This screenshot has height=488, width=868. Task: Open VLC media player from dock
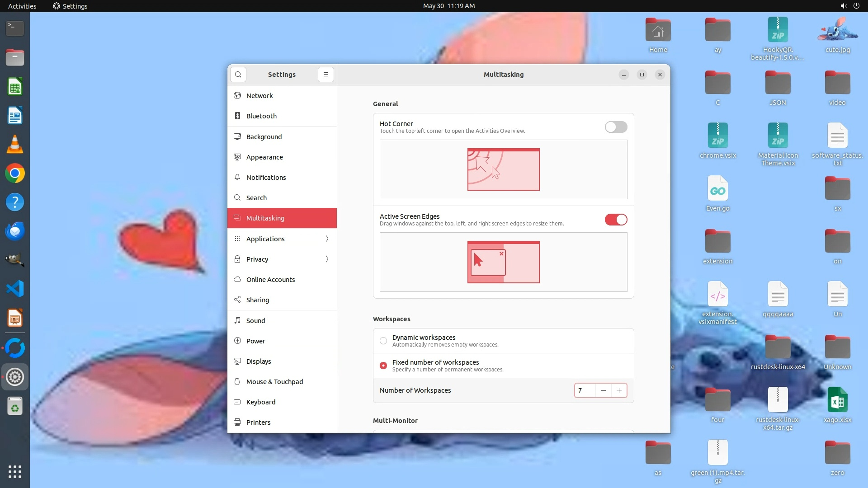(x=15, y=145)
